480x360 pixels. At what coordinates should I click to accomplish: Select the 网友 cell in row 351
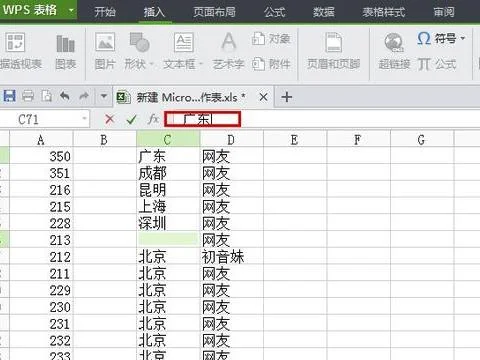click(231, 173)
